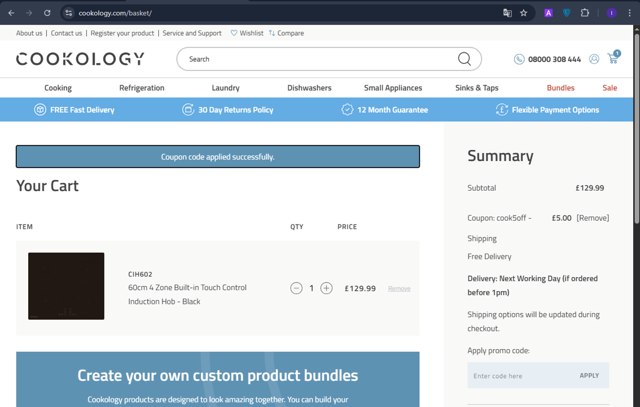Open the shopping cart icon

(x=613, y=58)
